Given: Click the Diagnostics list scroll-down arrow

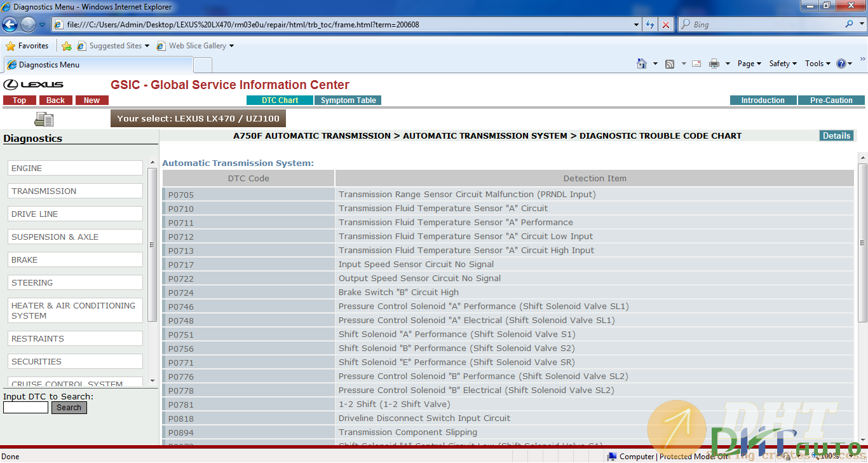Looking at the screenshot, I should pyautogui.click(x=152, y=380).
